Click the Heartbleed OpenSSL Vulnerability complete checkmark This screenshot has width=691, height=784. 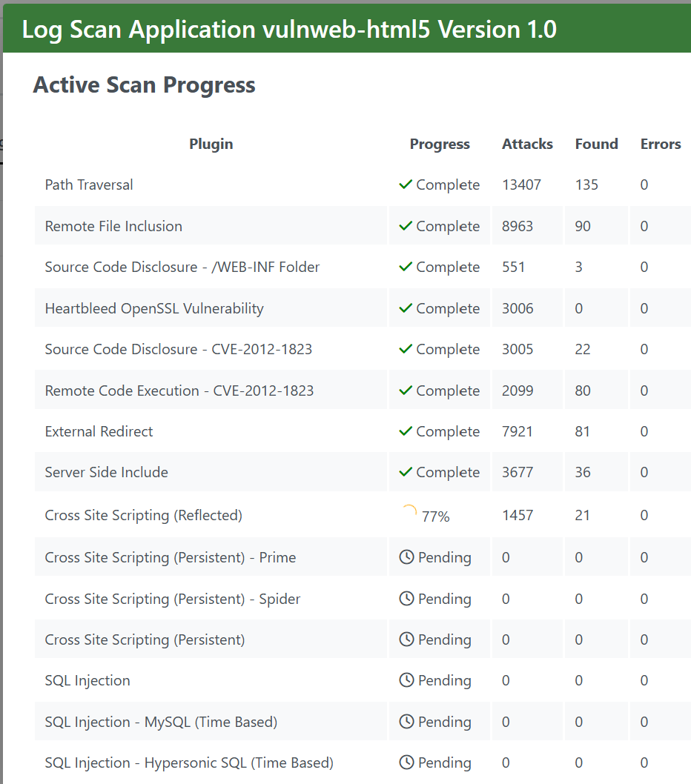click(405, 308)
